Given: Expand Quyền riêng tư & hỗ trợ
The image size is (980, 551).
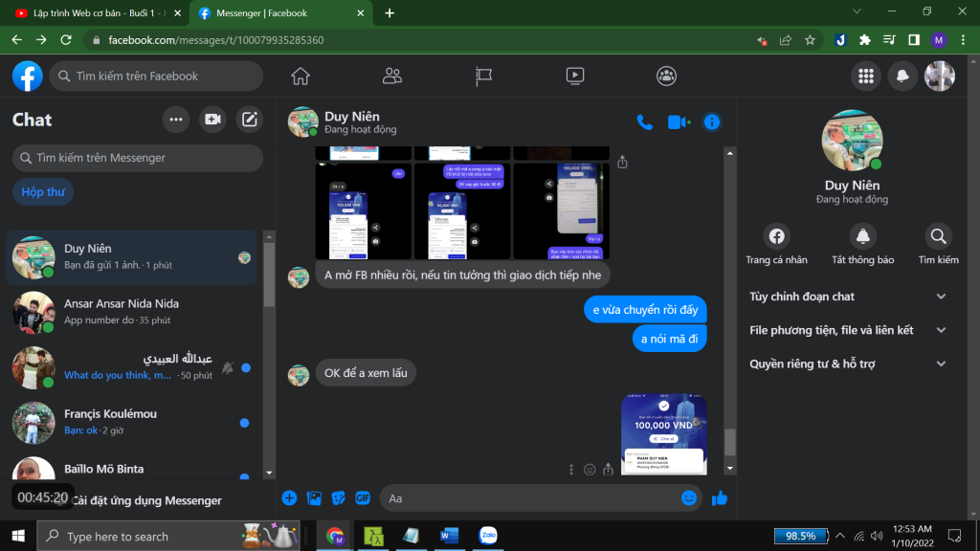Looking at the screenshot, I should (x=848, y=364).
